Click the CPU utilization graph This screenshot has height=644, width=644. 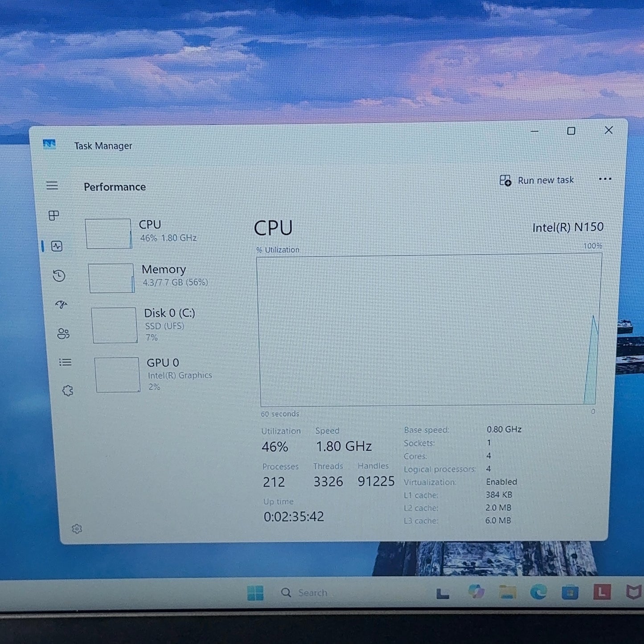(430, 329)
